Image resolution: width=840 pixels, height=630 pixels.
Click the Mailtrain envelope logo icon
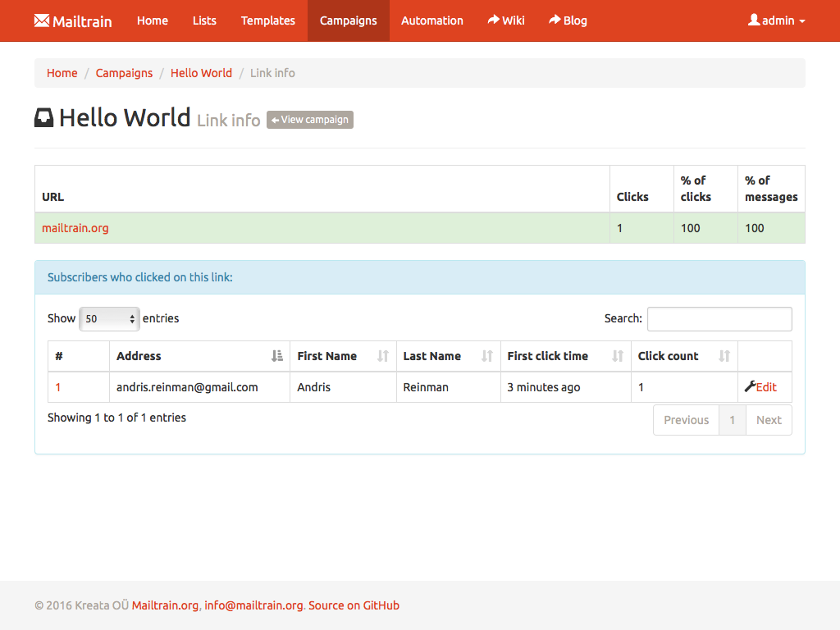point(42,21)
